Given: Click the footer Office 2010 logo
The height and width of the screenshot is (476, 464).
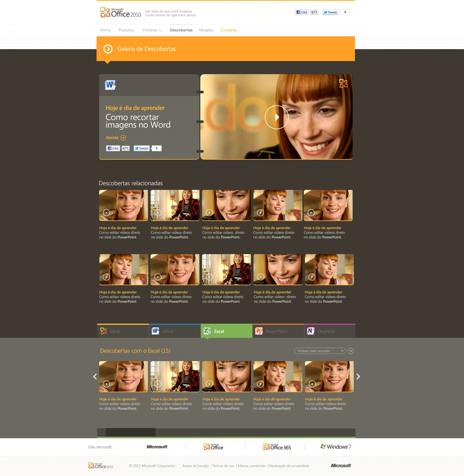Looking at the screenshot, I should 101,466.
